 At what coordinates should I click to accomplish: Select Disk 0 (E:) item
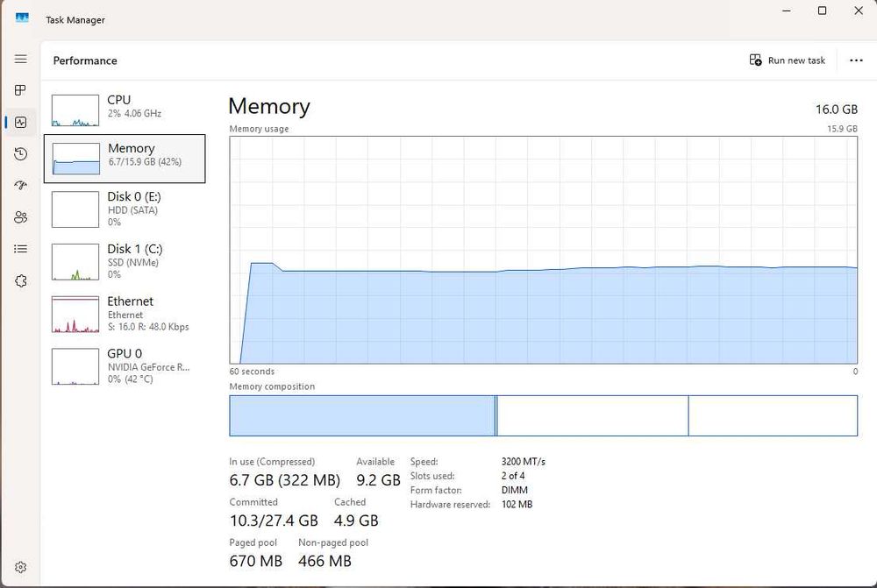[125, 209]
